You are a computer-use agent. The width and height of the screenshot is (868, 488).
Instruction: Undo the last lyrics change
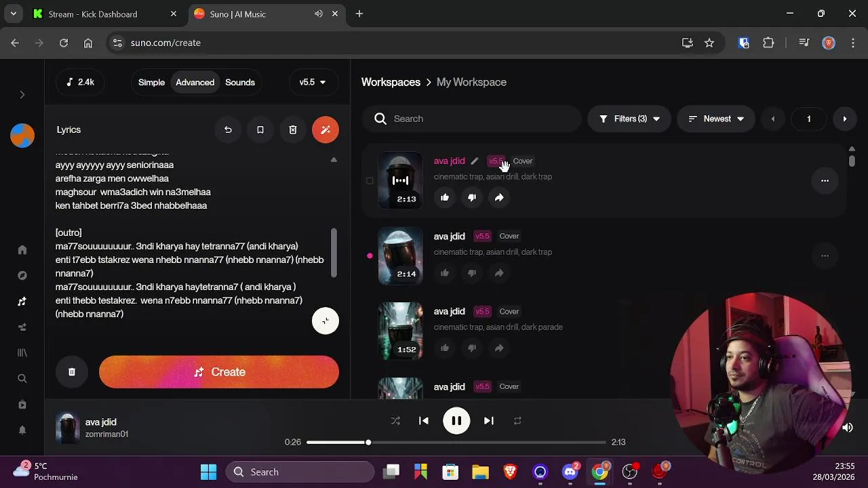coord(228,129)
